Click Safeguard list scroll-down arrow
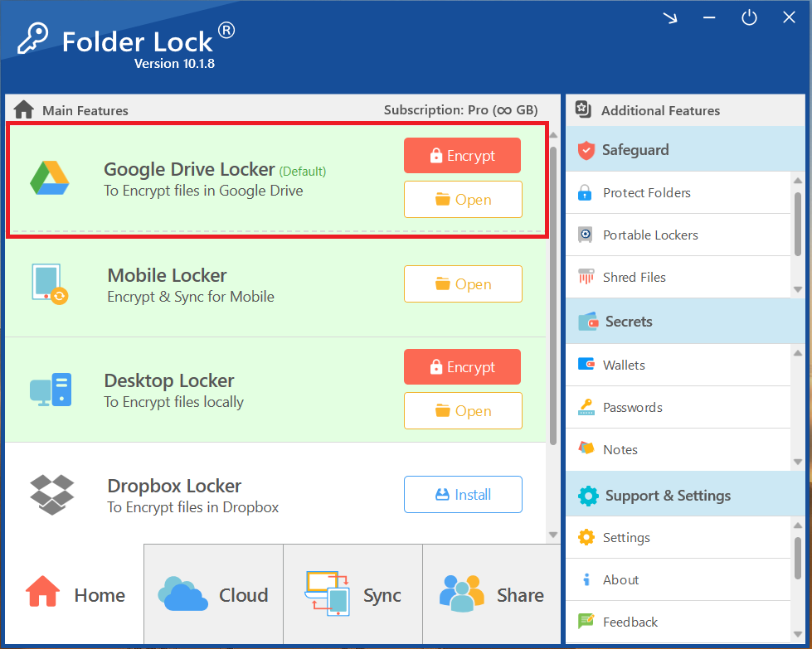This screenshot has height=649, width=812. click(798, 289)
